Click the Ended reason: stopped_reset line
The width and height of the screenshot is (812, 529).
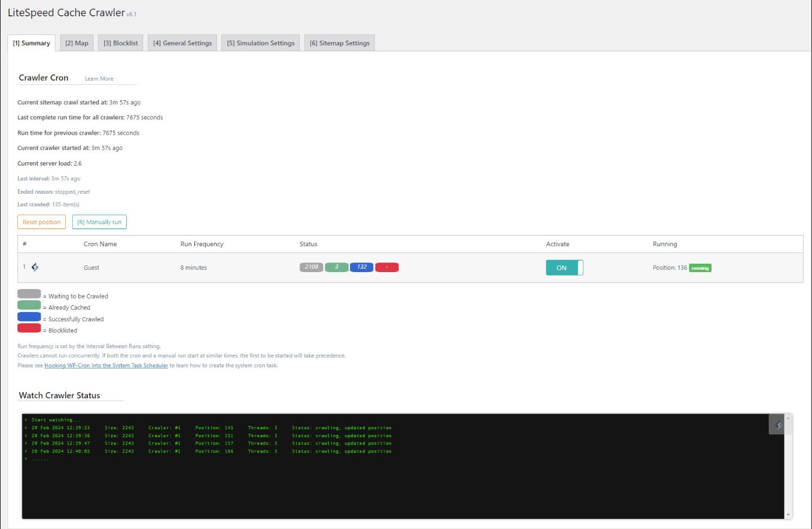(53, 192)
